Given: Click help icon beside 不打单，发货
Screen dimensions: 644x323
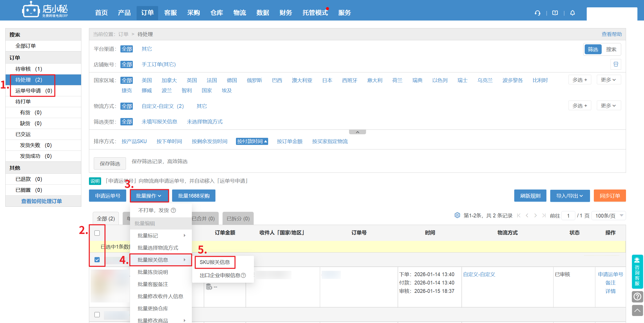Looking at the screenshot, I should click(174, 210).
